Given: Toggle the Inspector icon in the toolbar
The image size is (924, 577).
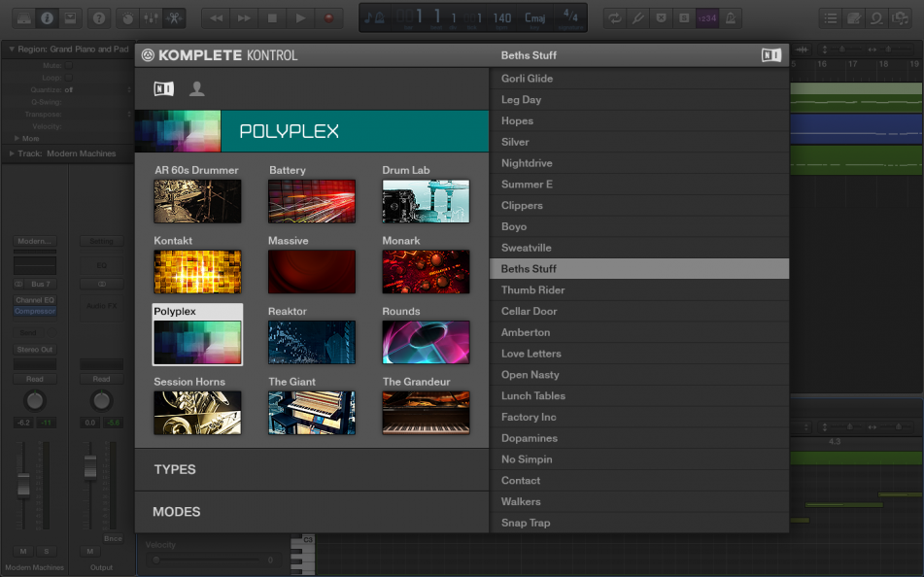Looking at the screenshot, I should [x=47, y=17].
